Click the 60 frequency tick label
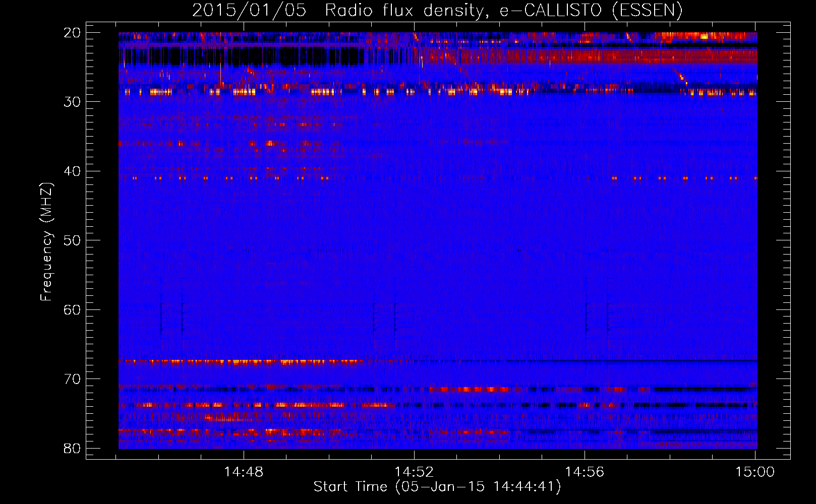The width and height of the screenshot is (816, 504). coord(72,310)
